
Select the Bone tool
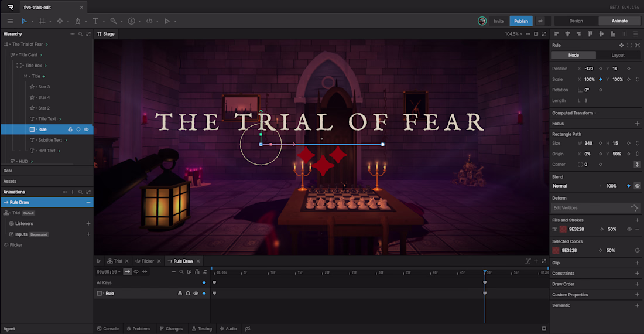pos(114,21)
